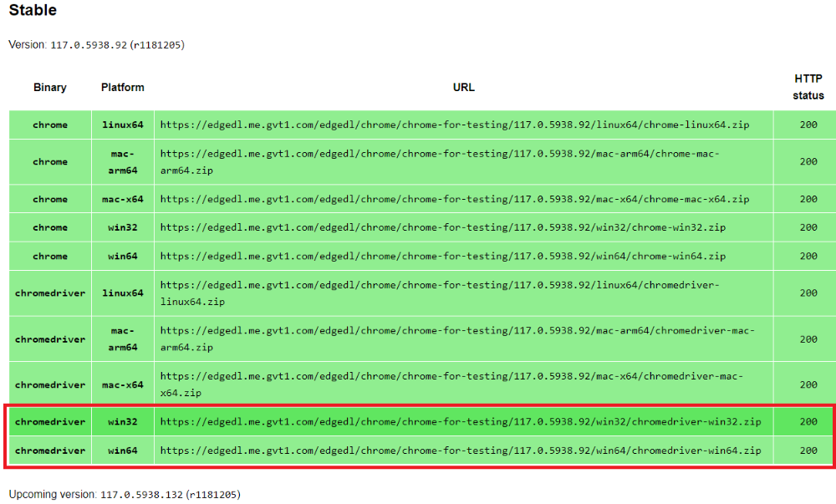Click the Binary column header

(49, 88)
